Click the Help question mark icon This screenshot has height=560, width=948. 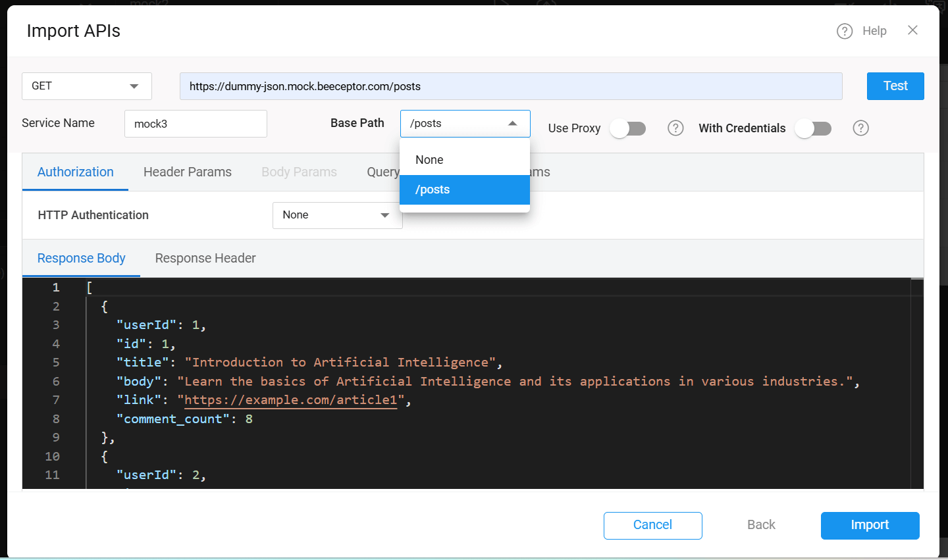[x=845, y=31]
